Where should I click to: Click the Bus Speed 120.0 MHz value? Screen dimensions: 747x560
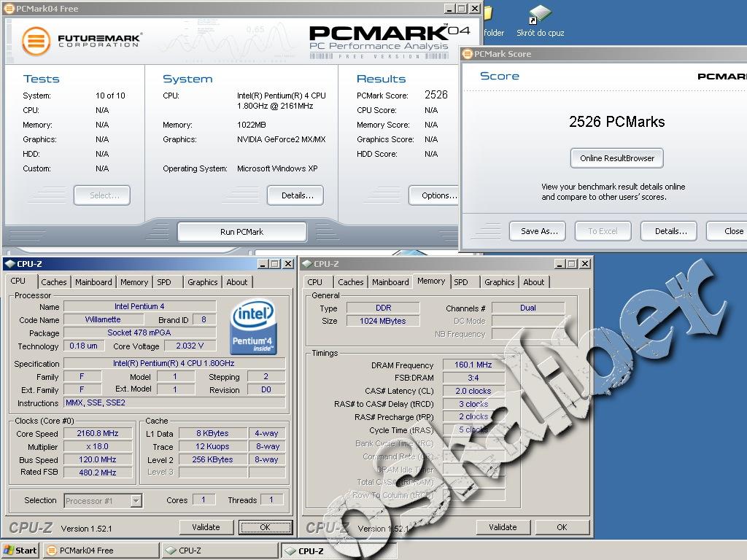[x=98, y=459]
